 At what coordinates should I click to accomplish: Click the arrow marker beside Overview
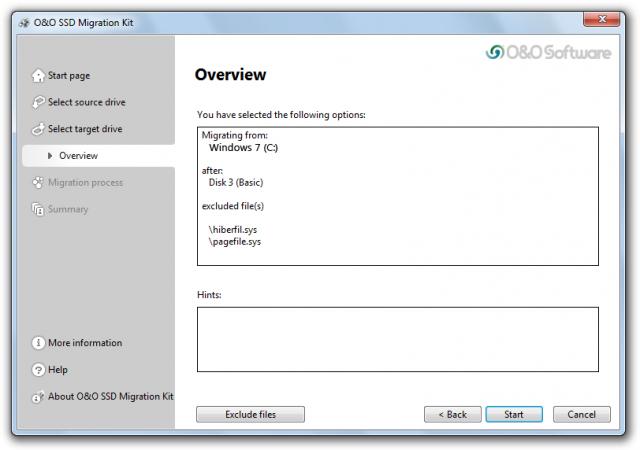50,156
